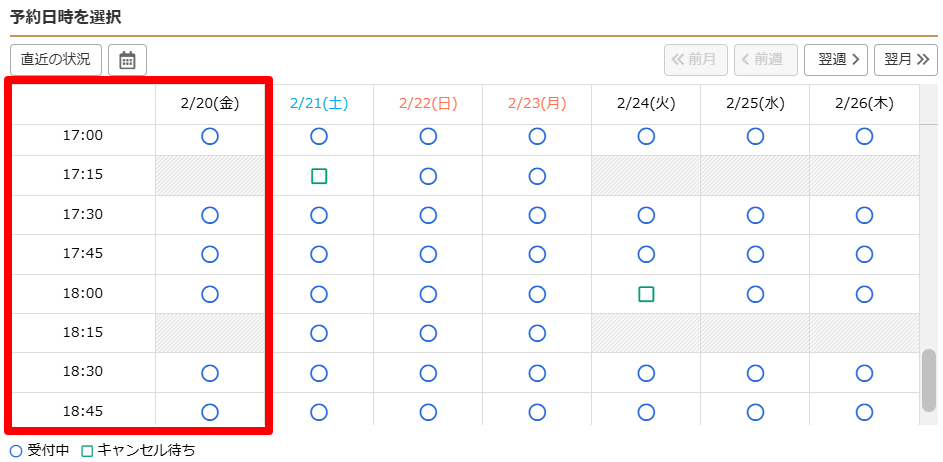Select 17:00 slot on 2/26 (Thu)
Screen dimensions: 943x462
tap(864, 136)
